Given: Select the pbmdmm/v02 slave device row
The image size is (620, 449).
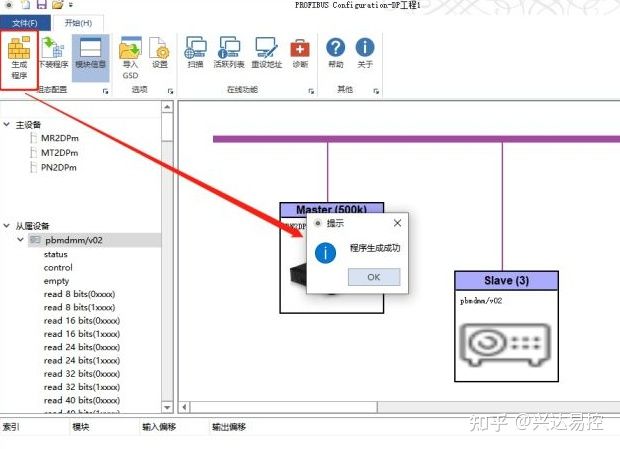Looking at the screenshot, I should 94,240.
